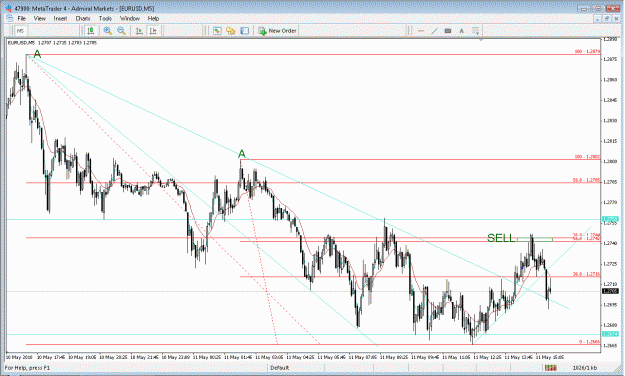This screenshot has width=625, height=376.
Task: Click the 'Default' profile in status bar
Action: 279,368
